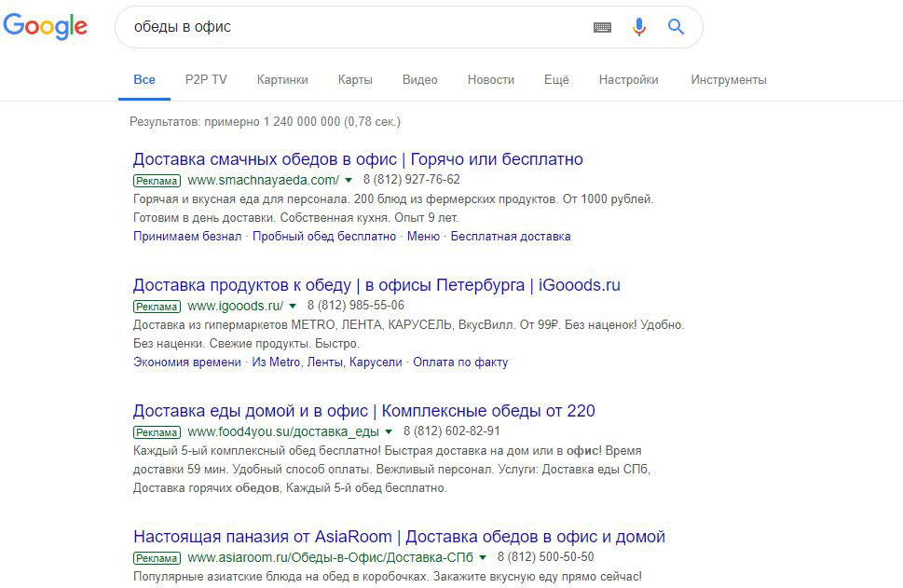Open the 'Из Metro, Ленты, Карусели' sitelink
Viewport: 903px width, 588px height.
click(327, 362)
